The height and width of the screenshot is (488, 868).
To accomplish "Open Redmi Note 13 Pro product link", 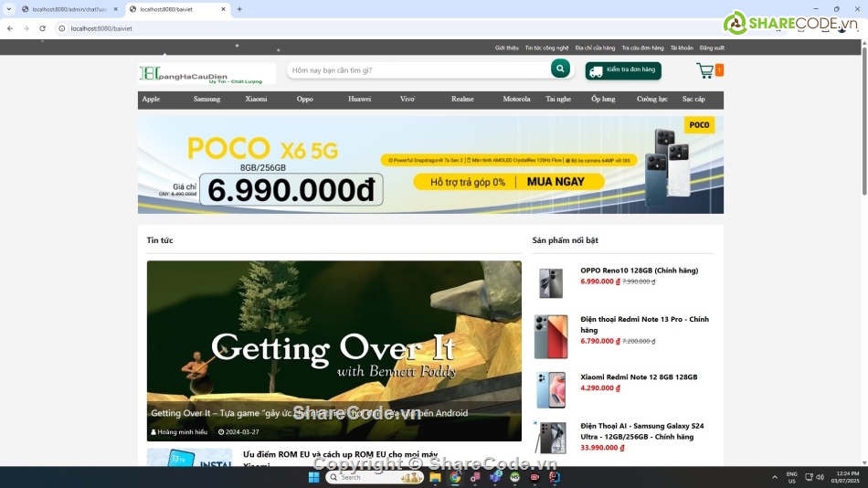I will click(644, 324).
